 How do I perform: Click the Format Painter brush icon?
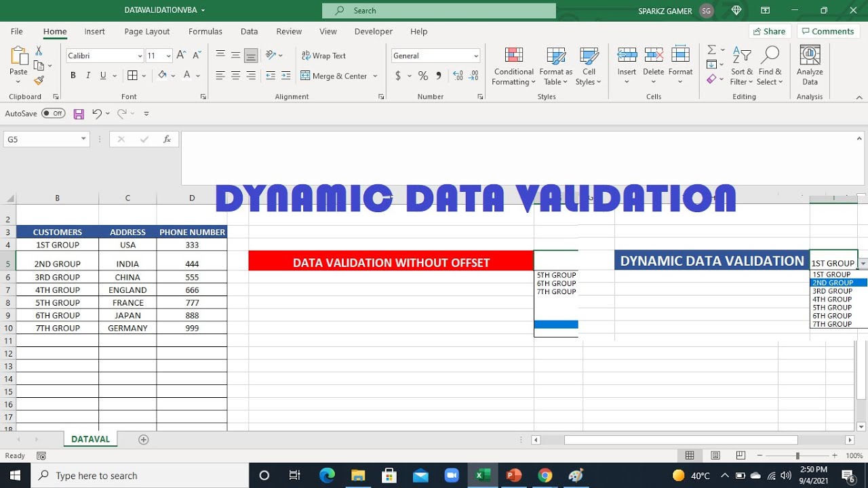[x=39, y=80]
